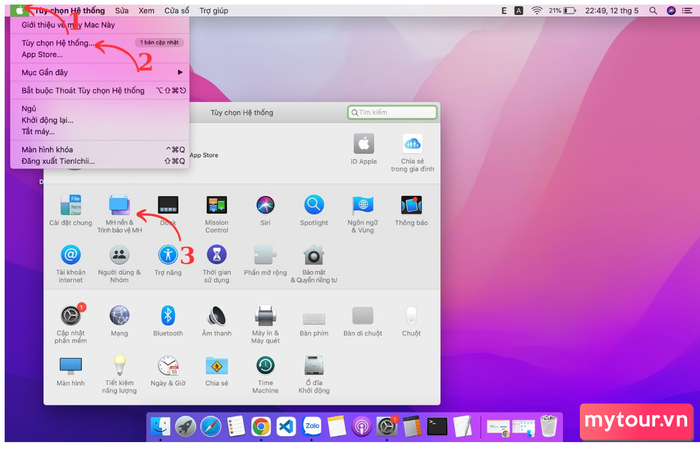The height and width of the screenshot is (449, 700).
Task: Click the Siri preferences icon
Action: [265, 205]
